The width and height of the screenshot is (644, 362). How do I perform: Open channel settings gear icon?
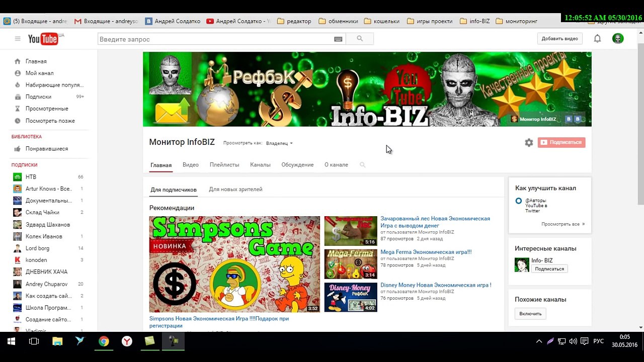click(529, 143)
